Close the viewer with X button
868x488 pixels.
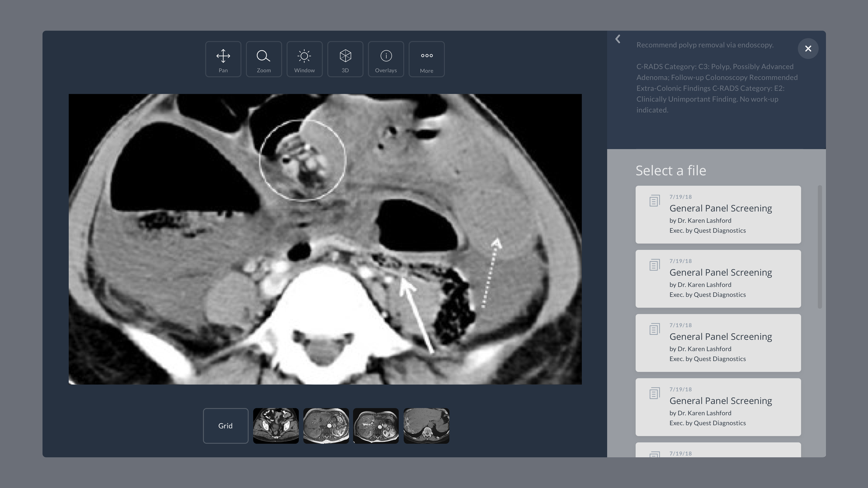[x=808, y=49]
